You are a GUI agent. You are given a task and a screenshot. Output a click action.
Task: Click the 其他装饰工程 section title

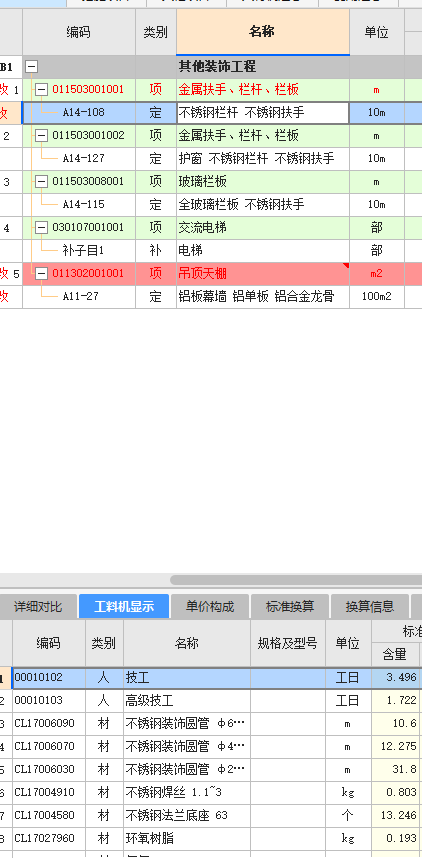click(217, 67)
